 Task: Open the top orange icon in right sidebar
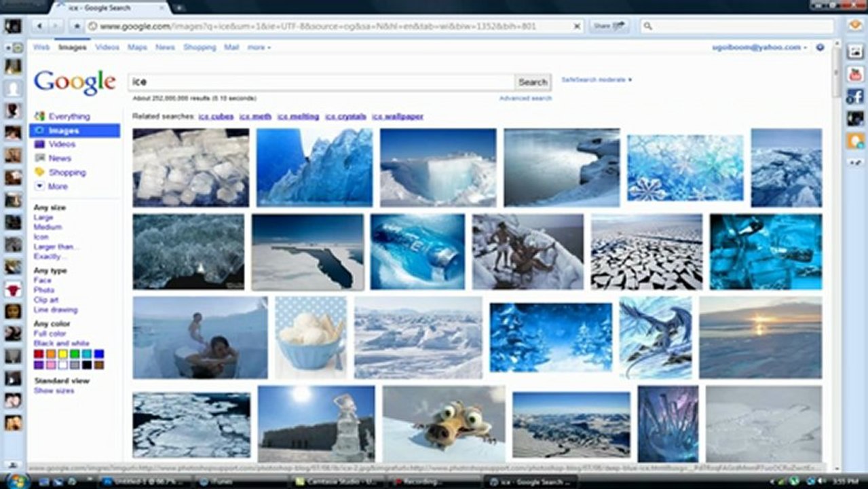tap(854, 26)
